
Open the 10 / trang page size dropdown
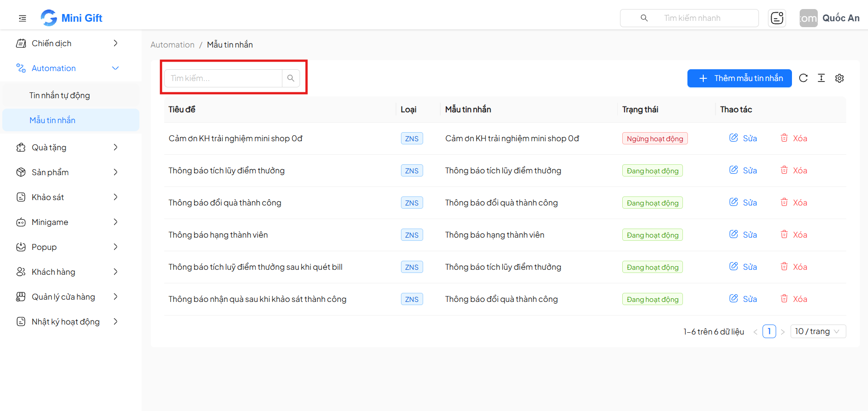coord(818,331)
